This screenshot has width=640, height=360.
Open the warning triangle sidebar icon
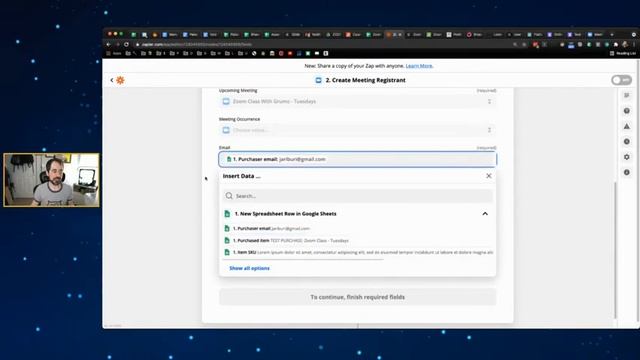627,127
